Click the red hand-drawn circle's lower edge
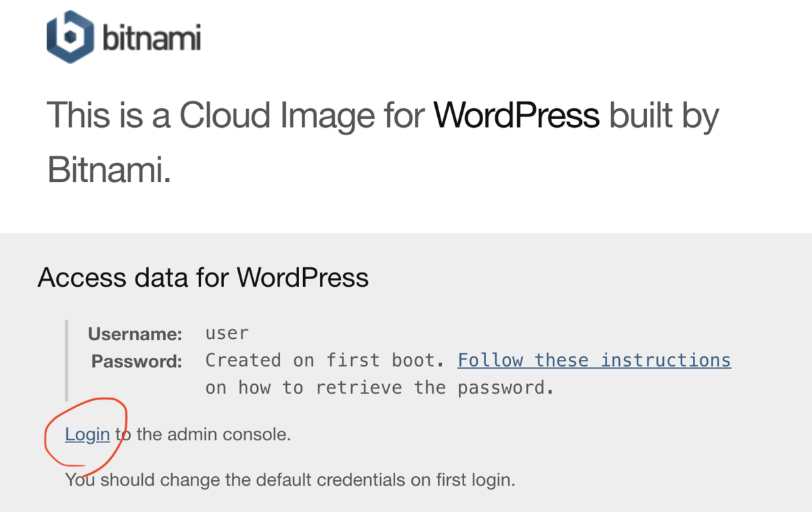 85,465
